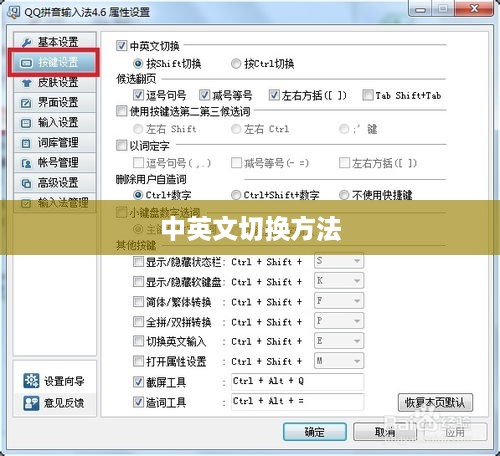Uncheck 截屏工具 checkbox
500x456 pixels.
[138, 381]
